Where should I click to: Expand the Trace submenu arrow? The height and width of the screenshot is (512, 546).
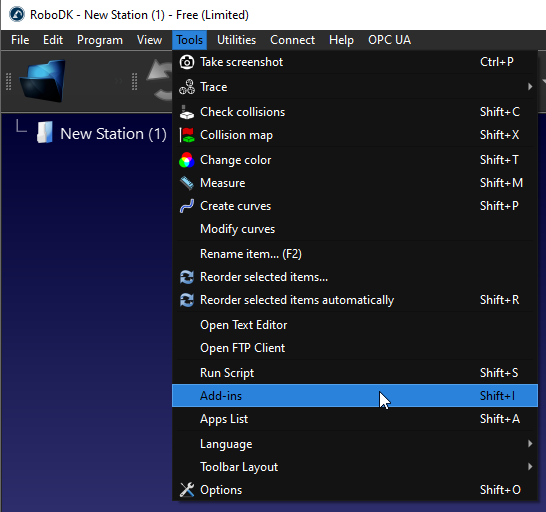click(x=530, y=86)
